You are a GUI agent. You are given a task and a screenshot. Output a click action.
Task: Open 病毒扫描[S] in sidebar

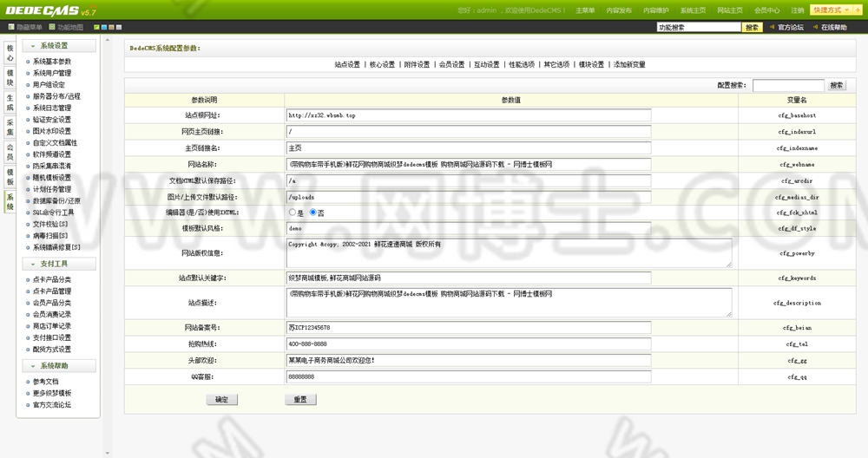coord(50,236)
